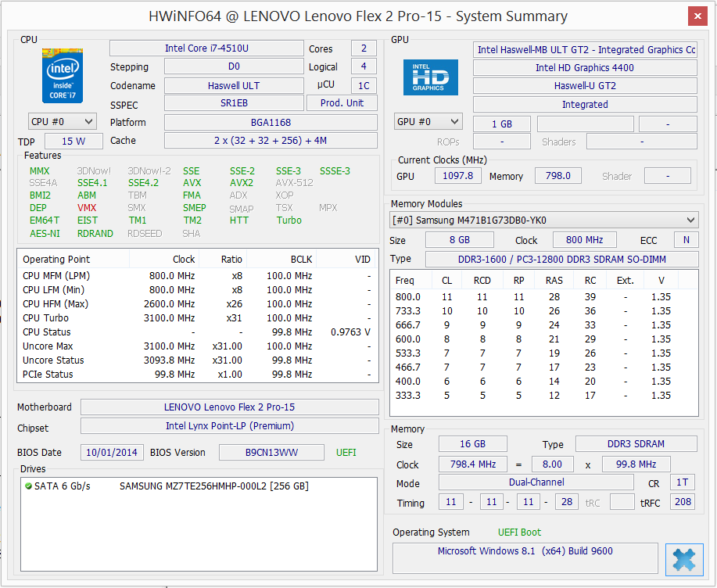Select the CPU Turbo operating point row
The image size is (717, 588).
coord(195,318)
